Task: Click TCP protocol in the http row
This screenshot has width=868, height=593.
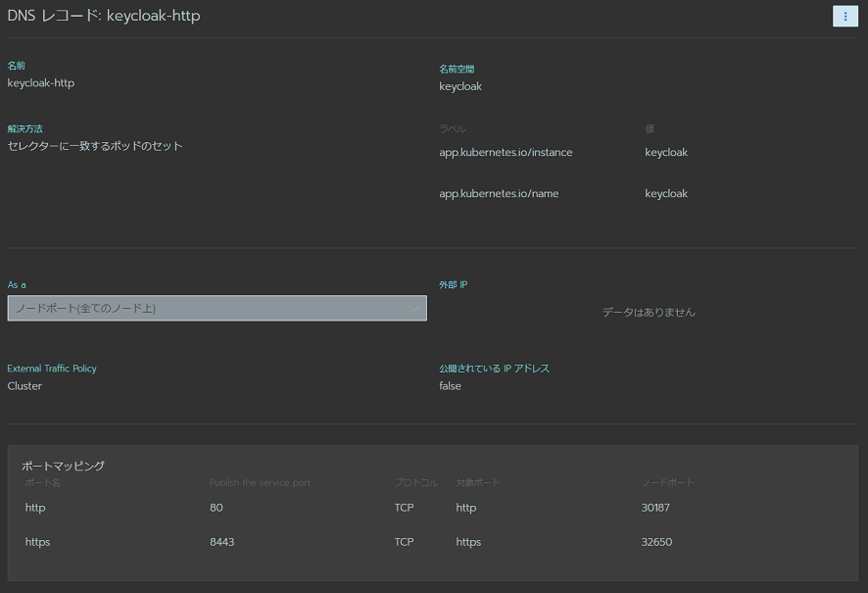Action: coord(404,508)
